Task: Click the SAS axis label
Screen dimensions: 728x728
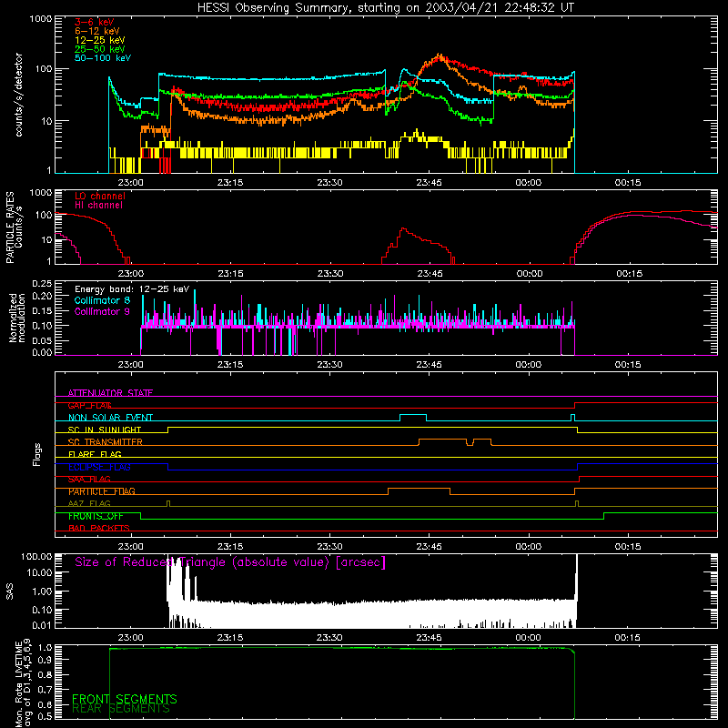Action: (x=10, y=591)
